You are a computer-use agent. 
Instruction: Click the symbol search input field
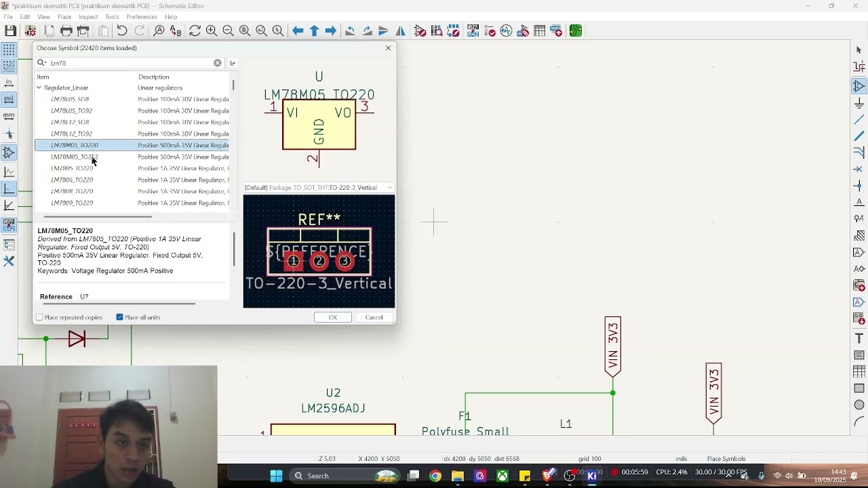point(129,63)
